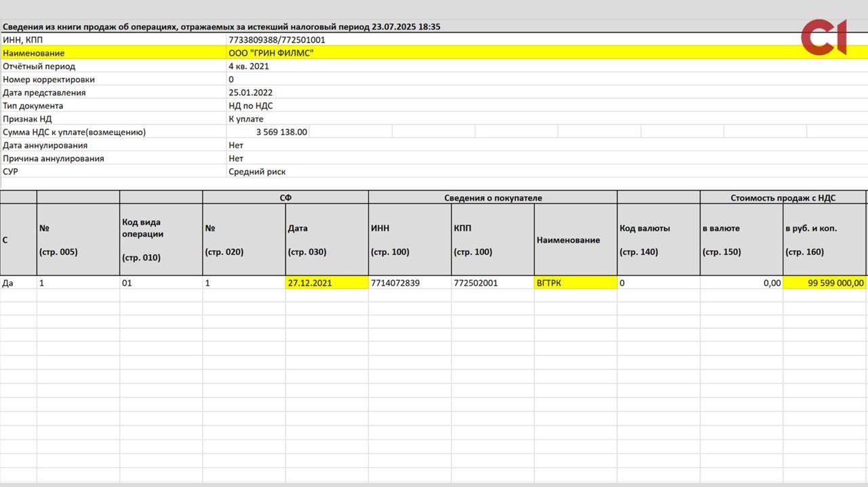Click the red C1 logo
This screenshot has width=868, height=487.
824,37
